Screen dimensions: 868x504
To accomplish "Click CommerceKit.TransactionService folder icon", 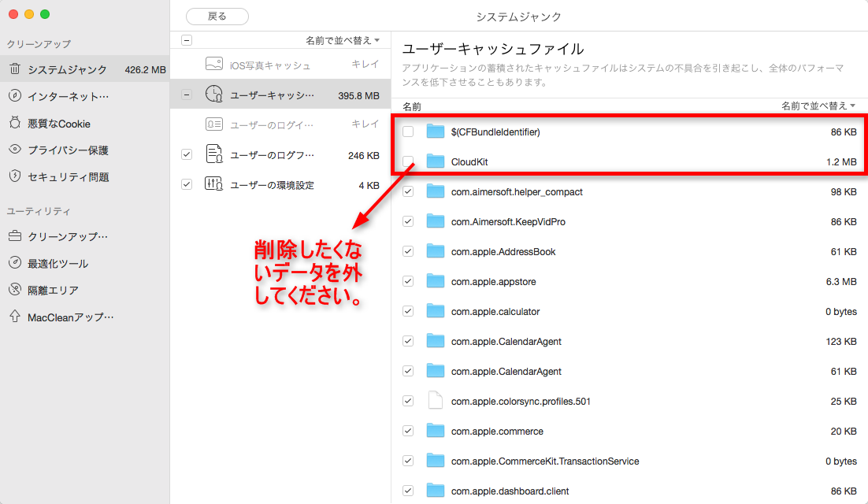I will [436, 460].
